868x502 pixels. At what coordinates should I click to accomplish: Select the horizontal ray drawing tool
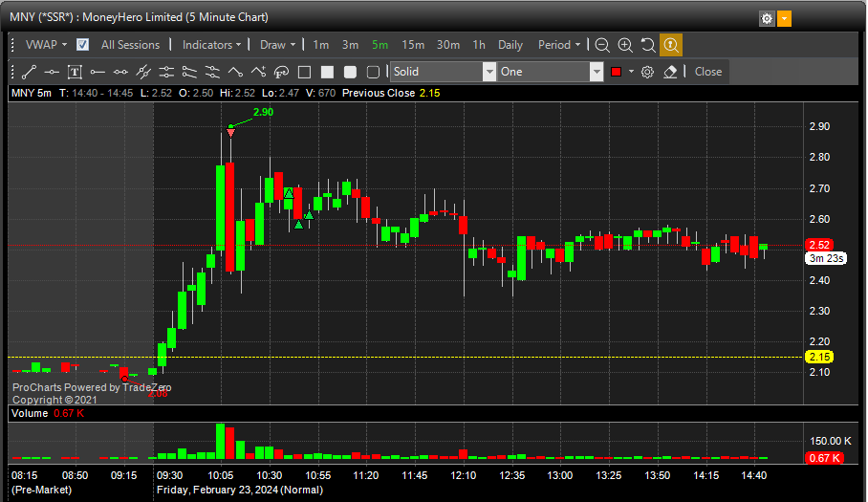tap(98, 72)
